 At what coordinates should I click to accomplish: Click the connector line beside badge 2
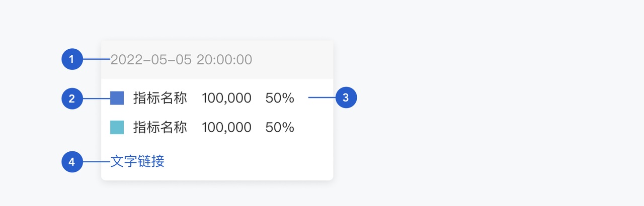tap(96, 98)
